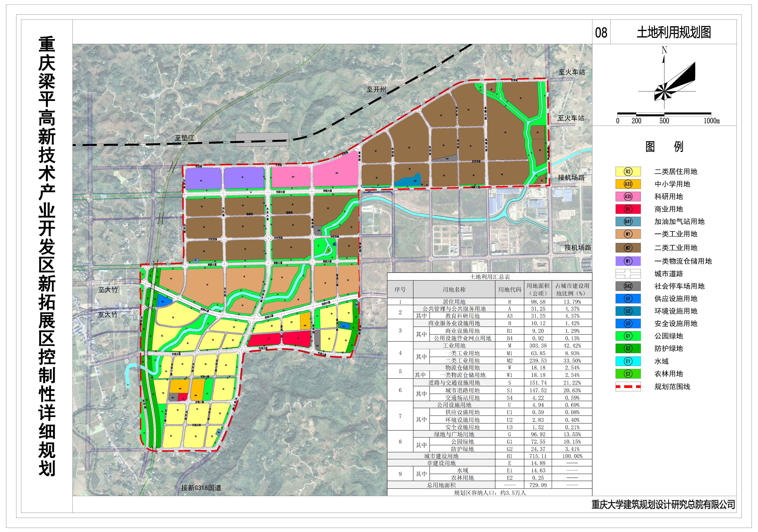758x532 pixels.
Task: Click table cell '非建设用地'
Action: click(x=441, y=463)
